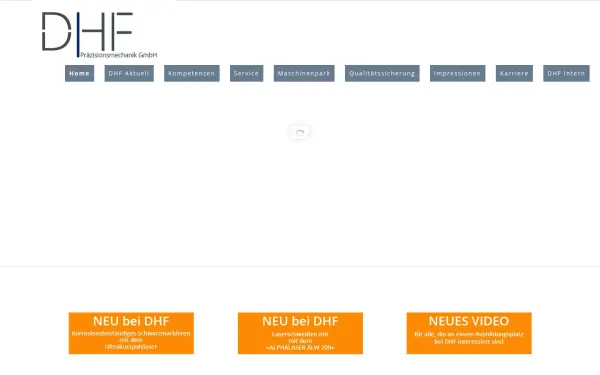600x375 pixels.
Task: Open the Karriere page
Action: (x=514, y=73)
